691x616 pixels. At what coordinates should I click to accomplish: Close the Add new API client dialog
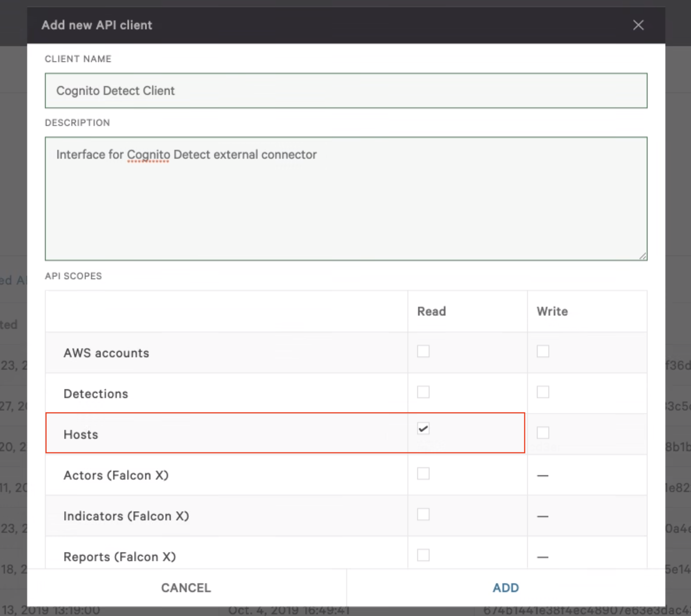pos(639,25)
